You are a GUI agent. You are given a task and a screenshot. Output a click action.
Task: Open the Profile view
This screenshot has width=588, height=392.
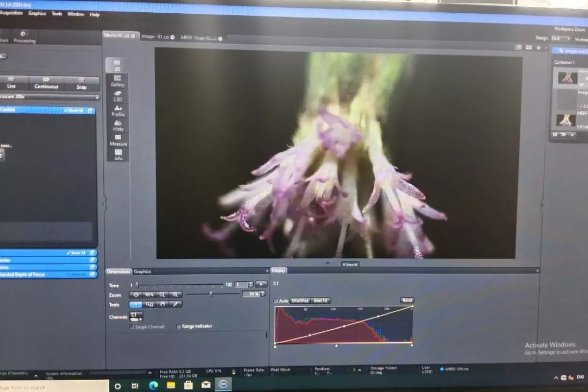pos(118,110)
